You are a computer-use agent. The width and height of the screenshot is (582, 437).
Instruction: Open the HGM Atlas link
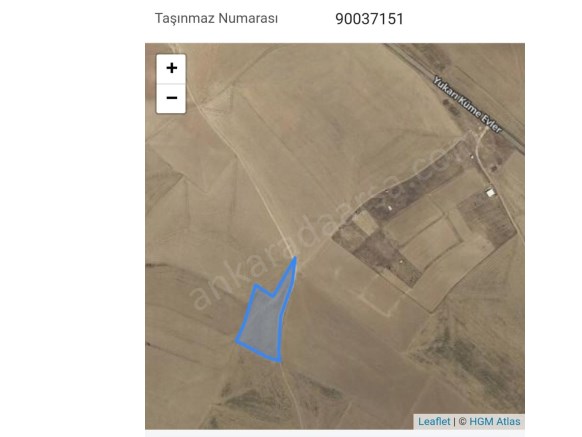(494, 421)
